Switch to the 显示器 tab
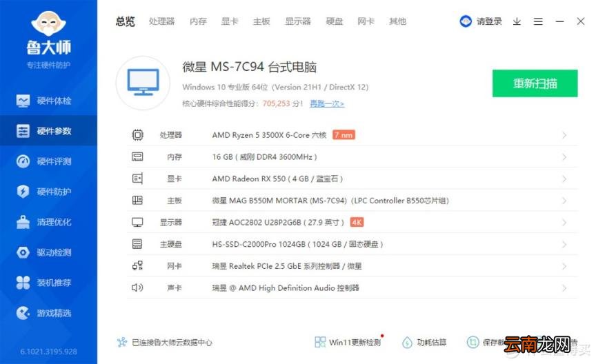The image size is (596, 364). click(x=298, y=21)
